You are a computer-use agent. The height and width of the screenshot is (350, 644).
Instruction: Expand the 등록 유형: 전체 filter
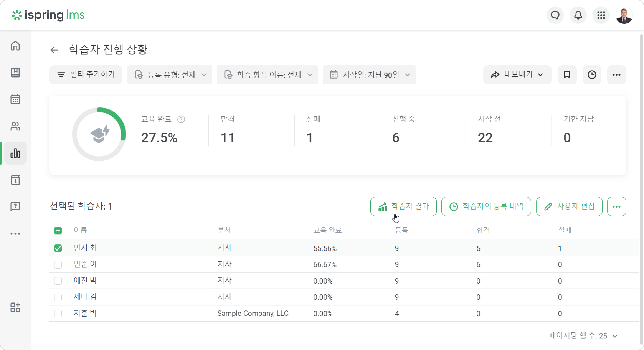(x=170, y=75)
